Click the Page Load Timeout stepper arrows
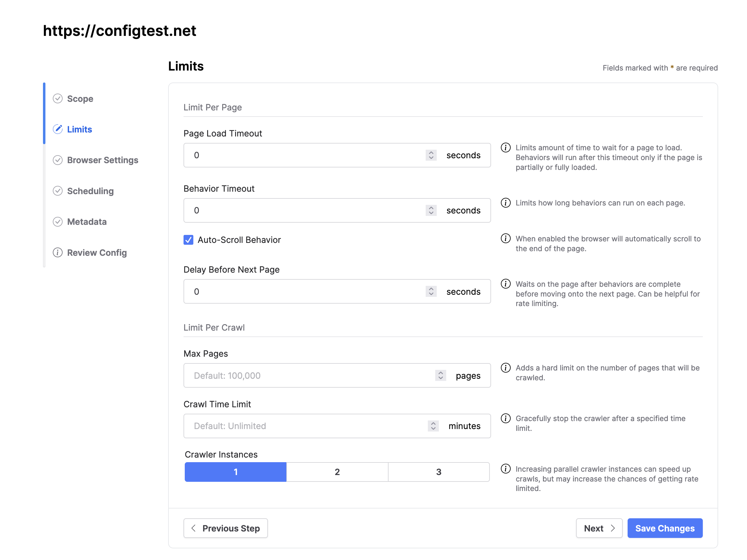Viewport: 747px width, 560px height. point(431,155)
